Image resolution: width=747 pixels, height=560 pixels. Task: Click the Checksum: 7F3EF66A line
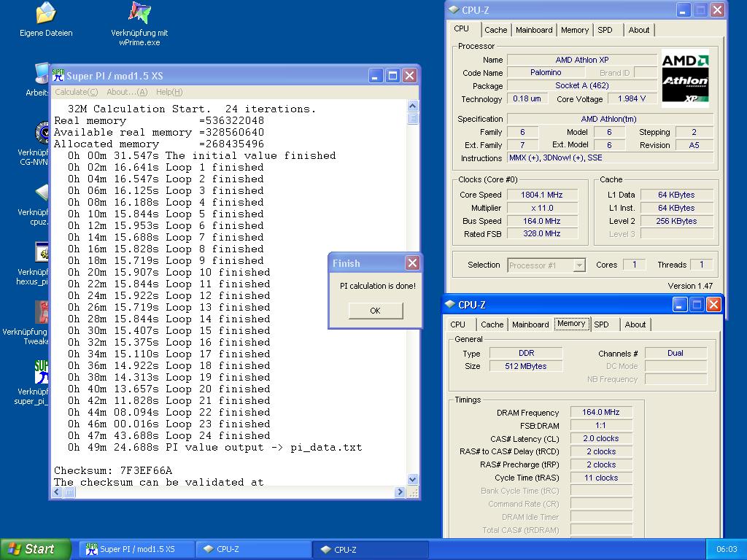(113, 470)
